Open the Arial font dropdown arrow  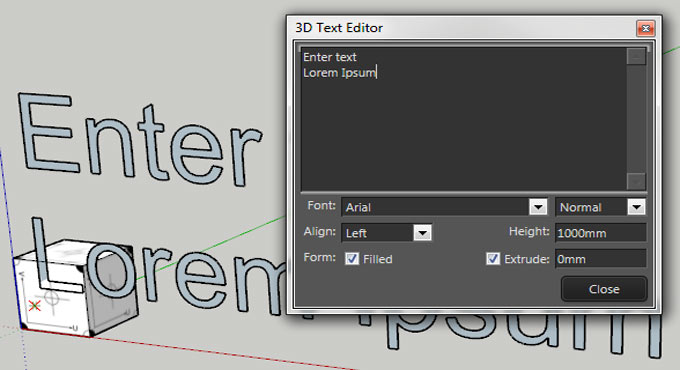(538, 207)
